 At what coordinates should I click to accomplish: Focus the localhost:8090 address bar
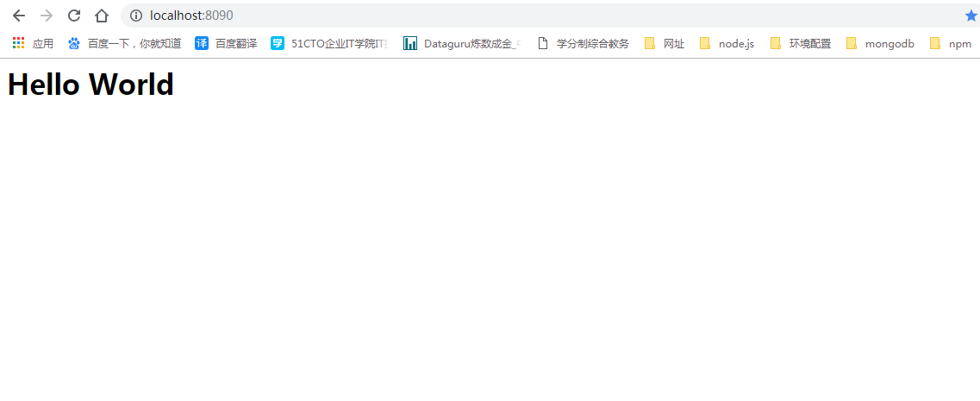click(538, 16)
